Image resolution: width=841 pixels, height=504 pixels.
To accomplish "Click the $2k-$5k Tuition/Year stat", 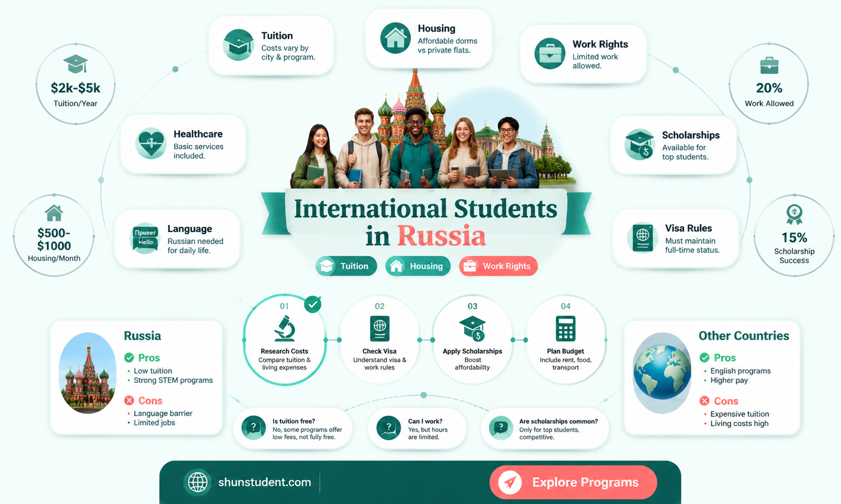I will pos(75,84).
